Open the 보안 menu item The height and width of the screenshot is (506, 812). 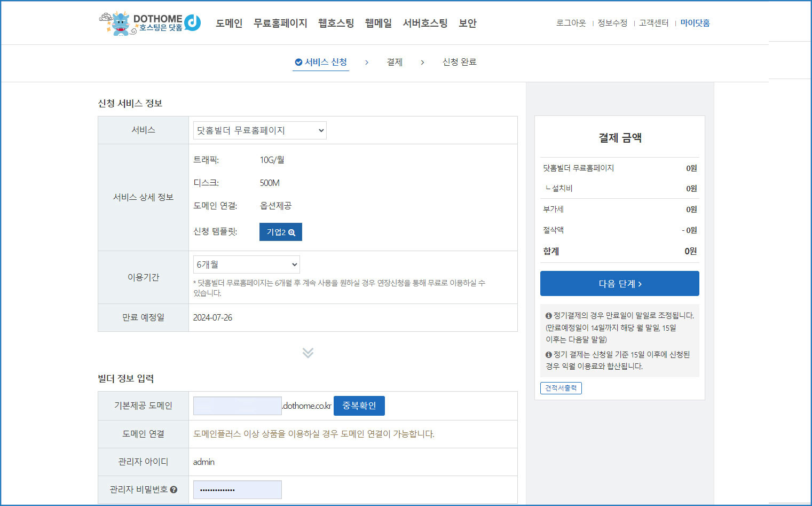pyautogui.click(x=467, y=23)
